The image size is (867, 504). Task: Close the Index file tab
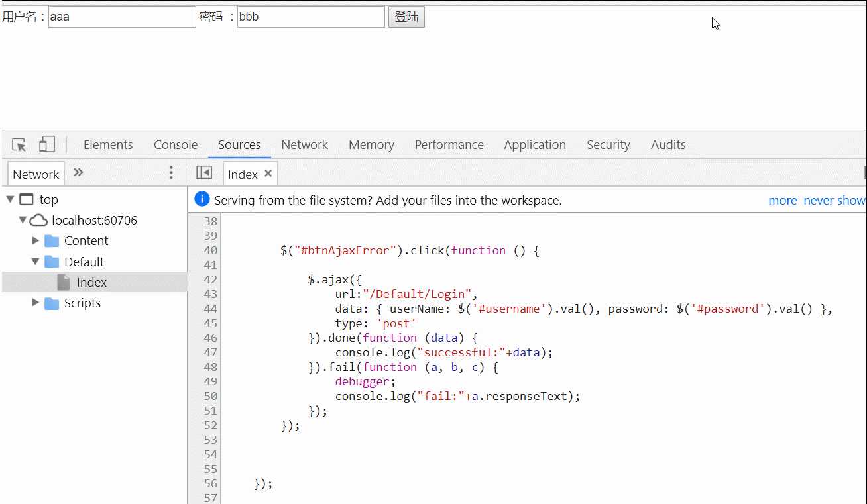[268, 174]
